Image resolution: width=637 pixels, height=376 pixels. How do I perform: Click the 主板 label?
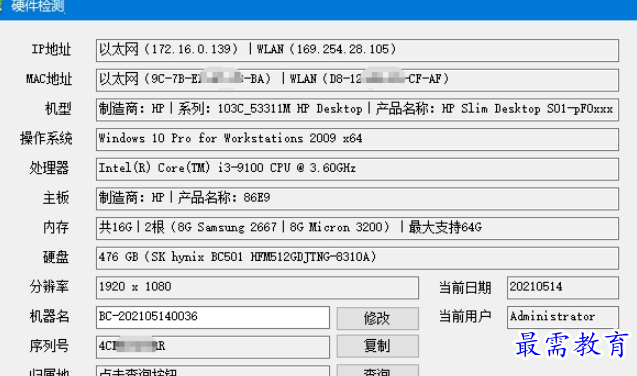tap(56, 198)
